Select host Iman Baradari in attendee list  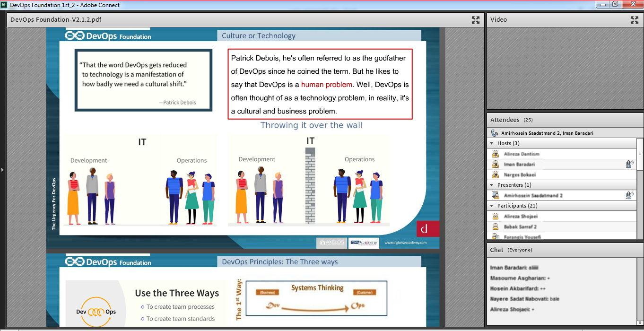(x=562, y=164)
